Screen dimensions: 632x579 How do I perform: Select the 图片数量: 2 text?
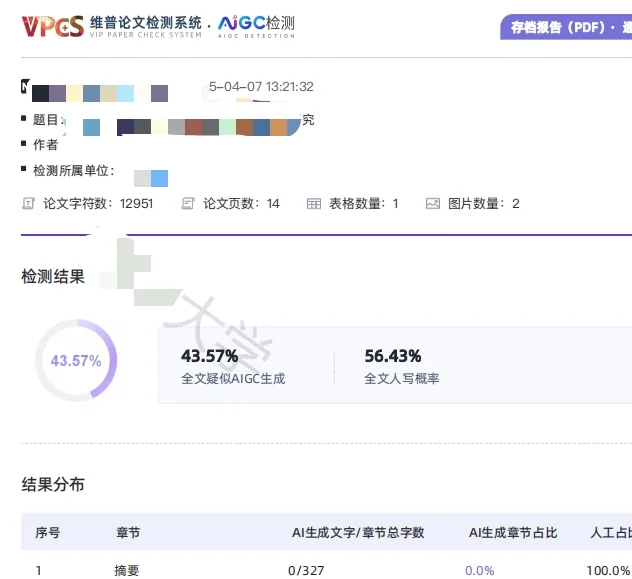point(484,203)
